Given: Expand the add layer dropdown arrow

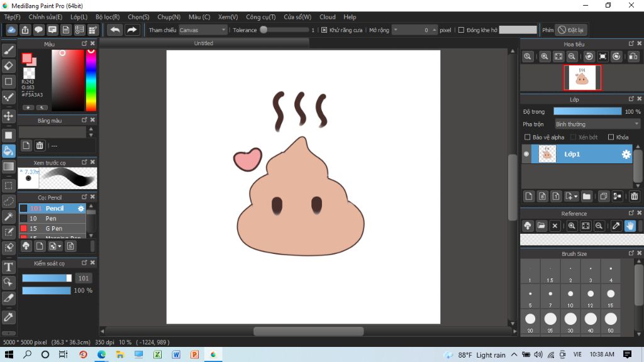Looking at the screenshot, I should pos(576,197).
